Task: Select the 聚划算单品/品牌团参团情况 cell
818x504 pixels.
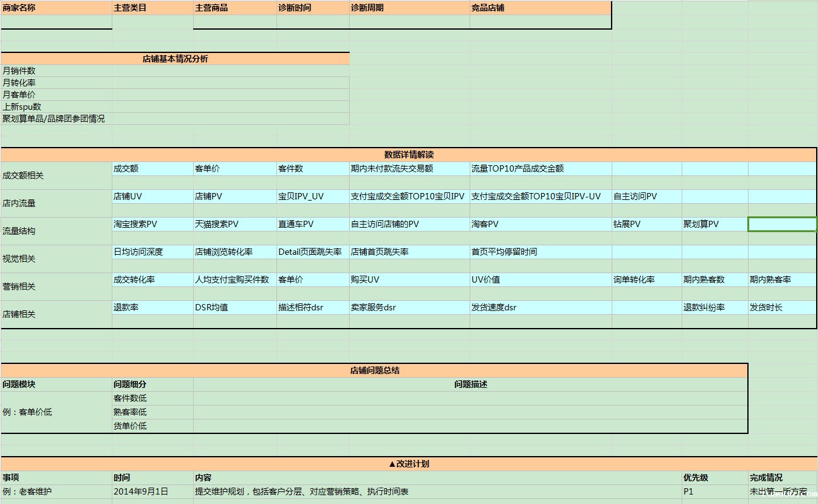Action: click(x=56, y=119)
